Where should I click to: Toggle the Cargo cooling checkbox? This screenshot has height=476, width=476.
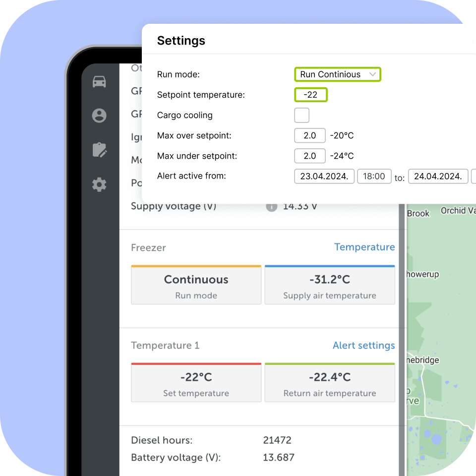[302, 116]
